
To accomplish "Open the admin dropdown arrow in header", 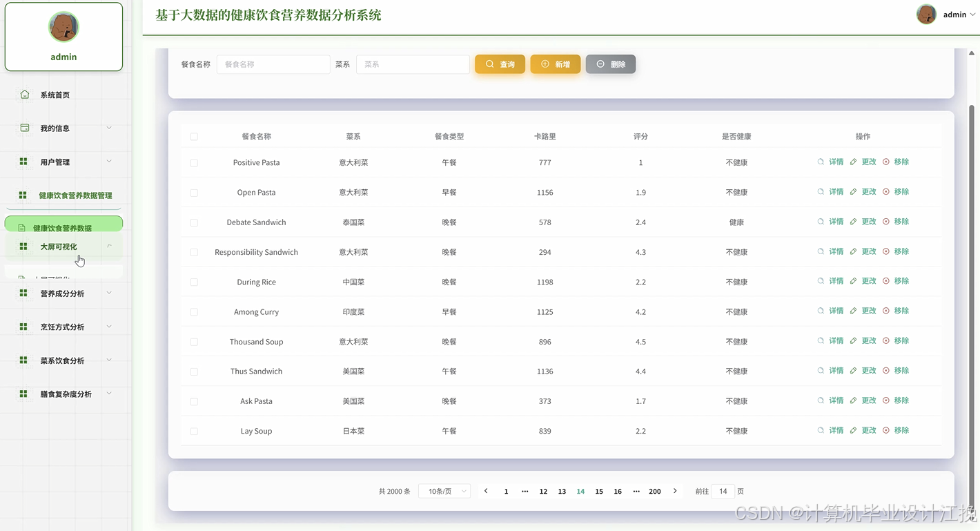I will (x=973, y=15).
